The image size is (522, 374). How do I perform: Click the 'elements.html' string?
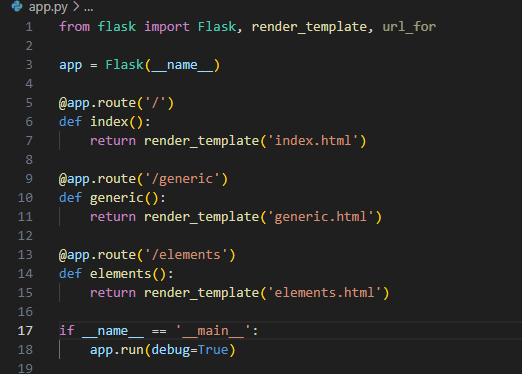(324, 293)
